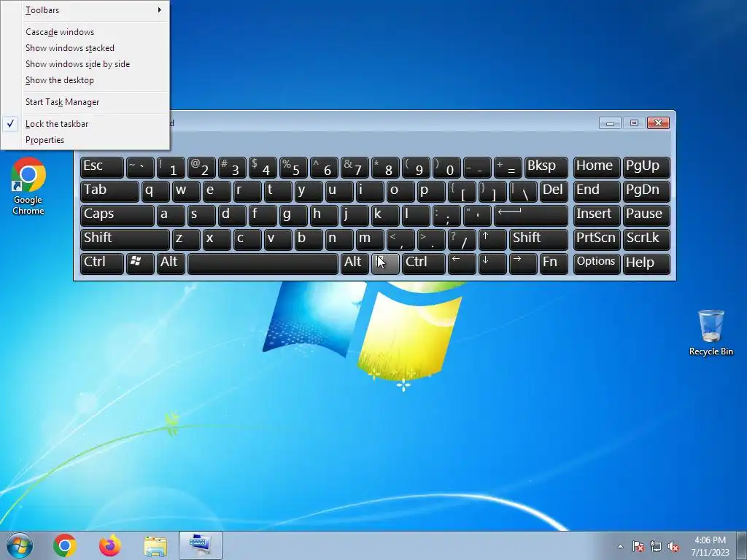Viewport: 747px width, 560px height.
Task: Toggle the Fn key
Action: click(x=554, y=263)
